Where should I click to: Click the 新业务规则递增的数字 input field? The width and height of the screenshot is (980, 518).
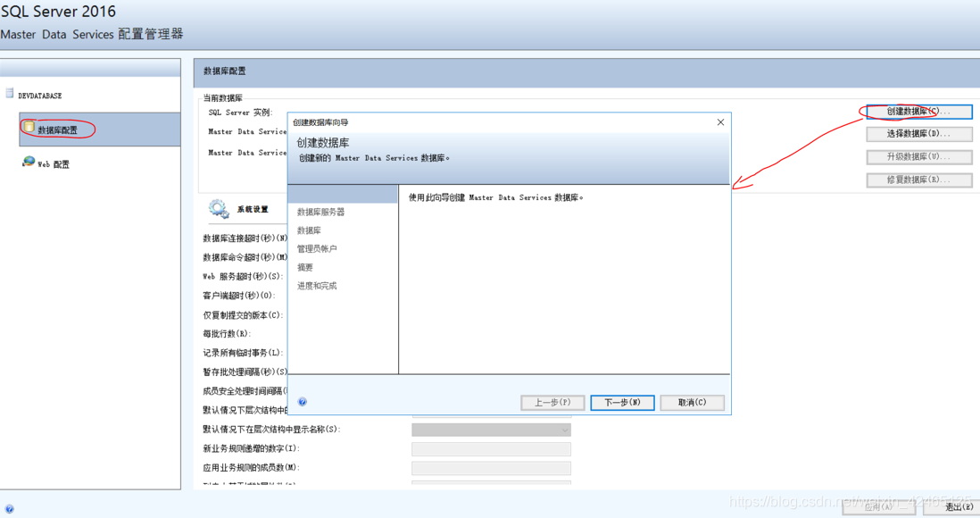point(491,449)
